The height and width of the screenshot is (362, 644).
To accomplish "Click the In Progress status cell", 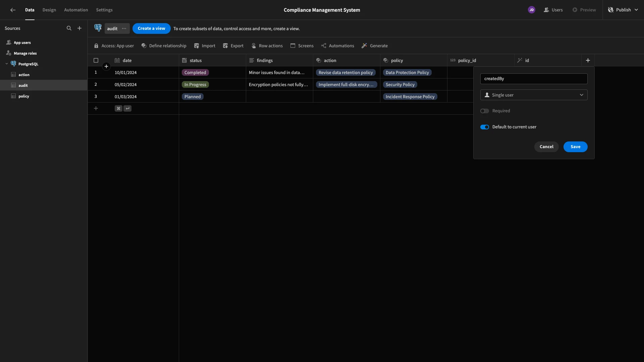I will (212, 84).
